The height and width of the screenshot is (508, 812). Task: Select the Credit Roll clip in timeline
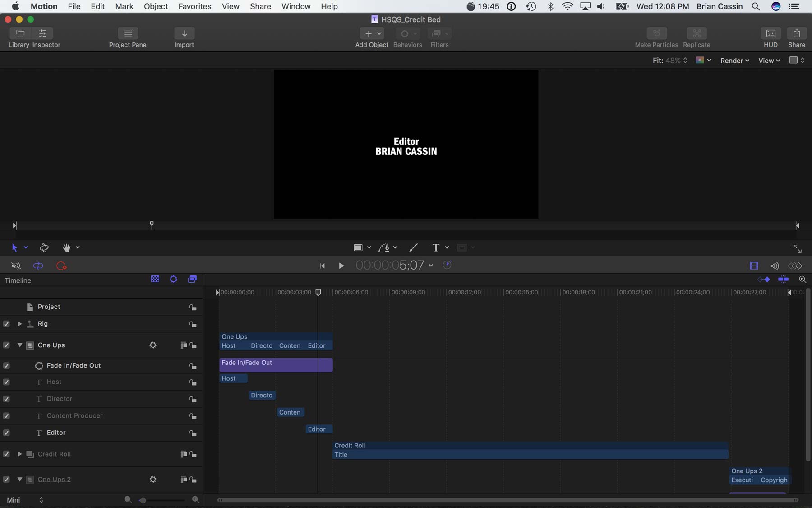[530, 450]
